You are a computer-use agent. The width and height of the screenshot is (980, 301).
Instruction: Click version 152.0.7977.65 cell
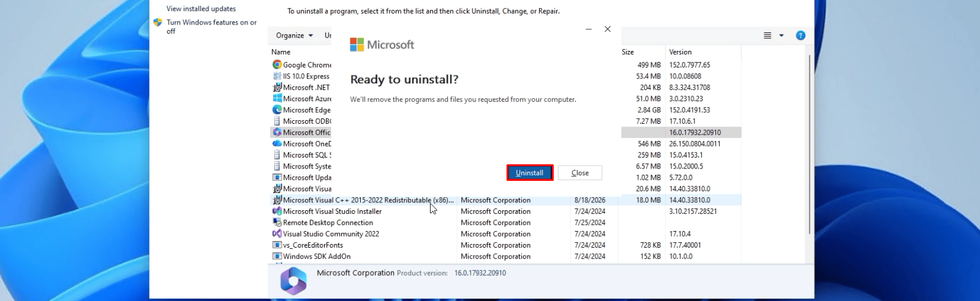(x=690, y=65)
